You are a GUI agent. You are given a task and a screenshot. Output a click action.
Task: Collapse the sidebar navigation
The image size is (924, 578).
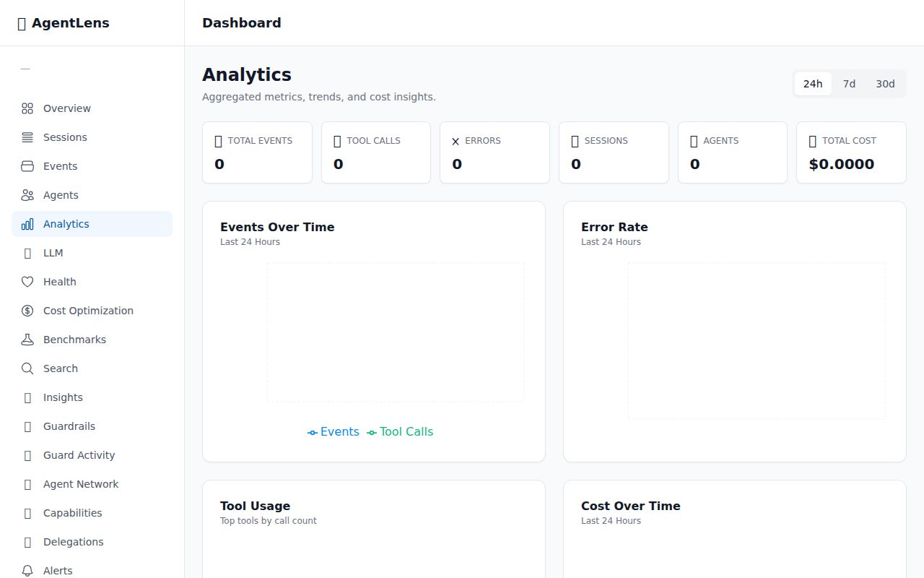[x=26, y=68]
